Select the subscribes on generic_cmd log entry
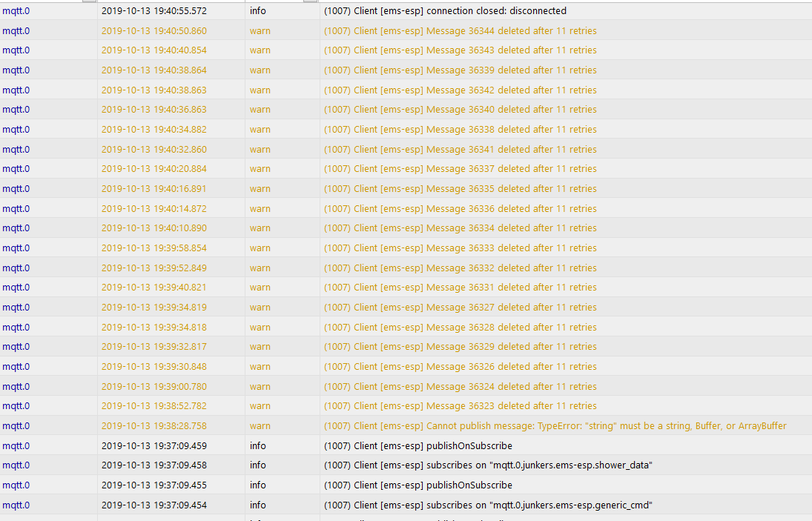 click(488, 505)
